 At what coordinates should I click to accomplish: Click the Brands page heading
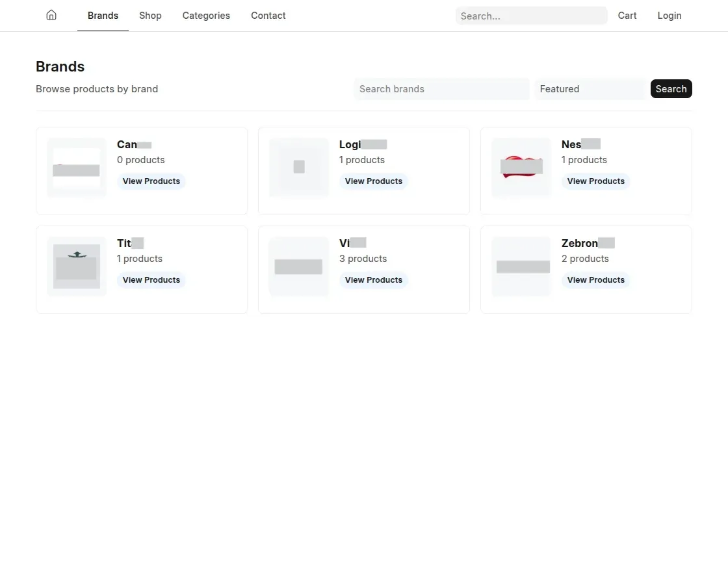[x=60, y=66]
